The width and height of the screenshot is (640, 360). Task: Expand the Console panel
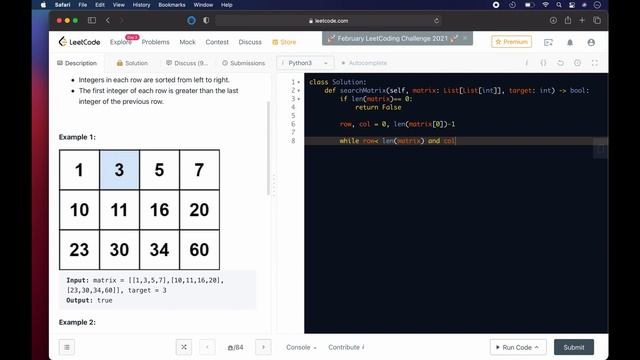(301, 347)
